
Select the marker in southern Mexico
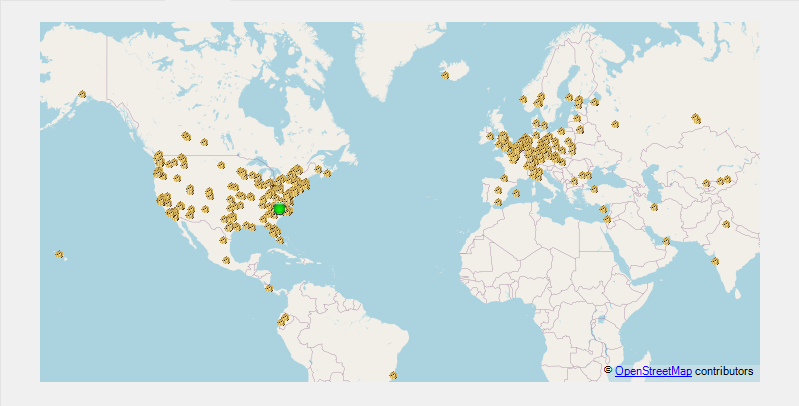[x=226, y=260]
